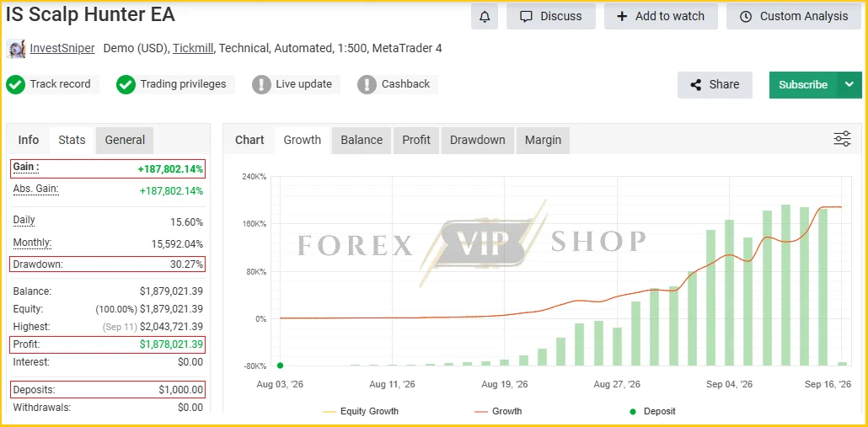Share this system via Share button

point(715,84)
